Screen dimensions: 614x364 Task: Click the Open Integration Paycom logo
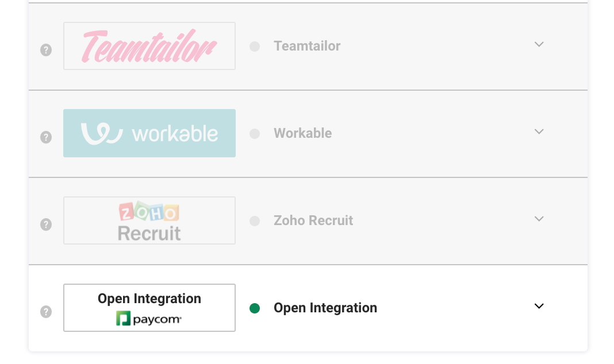(x=149, y=308)
